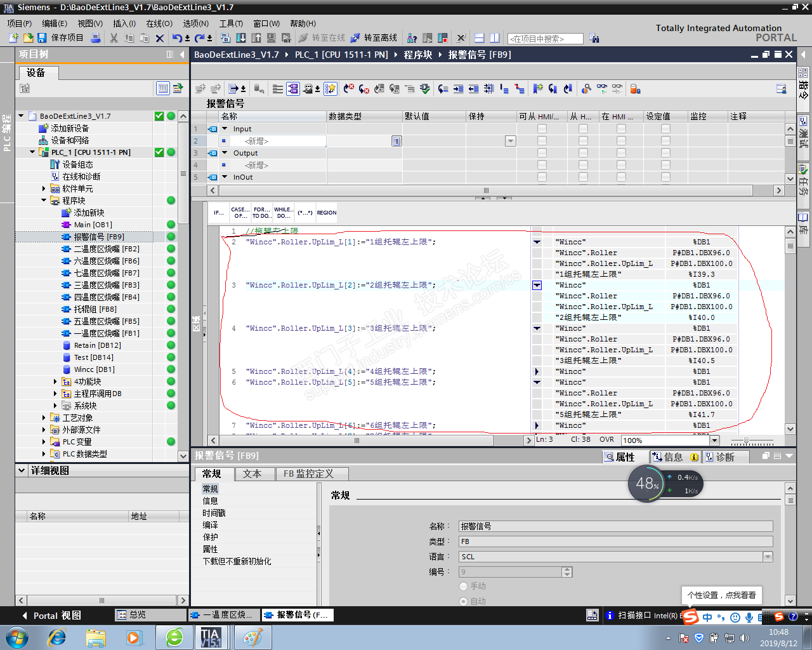Open the 在线(O) menu
812x650 pixels.
159,23
